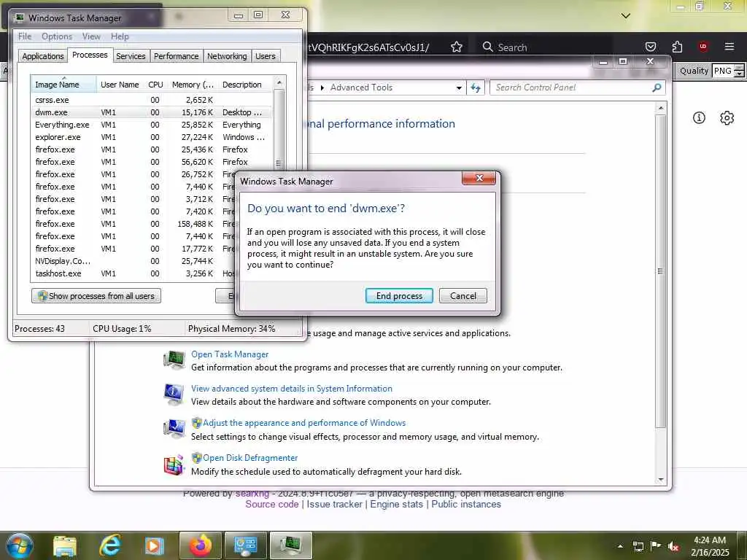Bookmark page with Firefox star icon
747x560 pixels.
[457, 47]
